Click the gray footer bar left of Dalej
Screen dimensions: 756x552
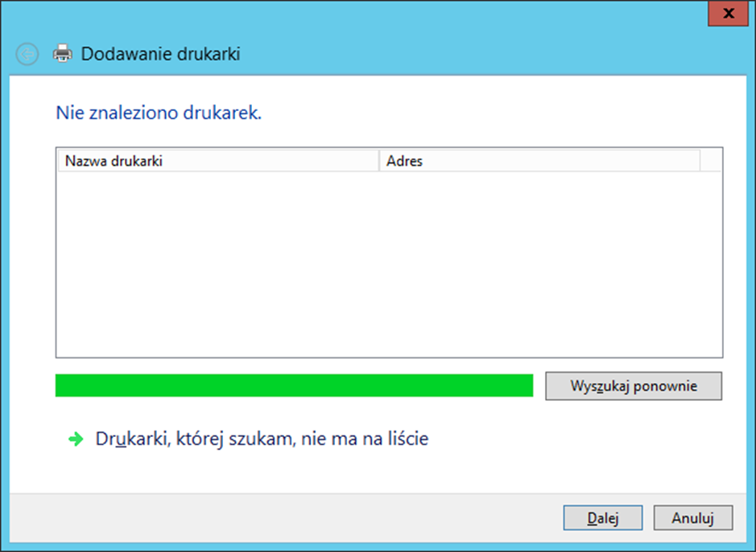click(x=282, y=517)
